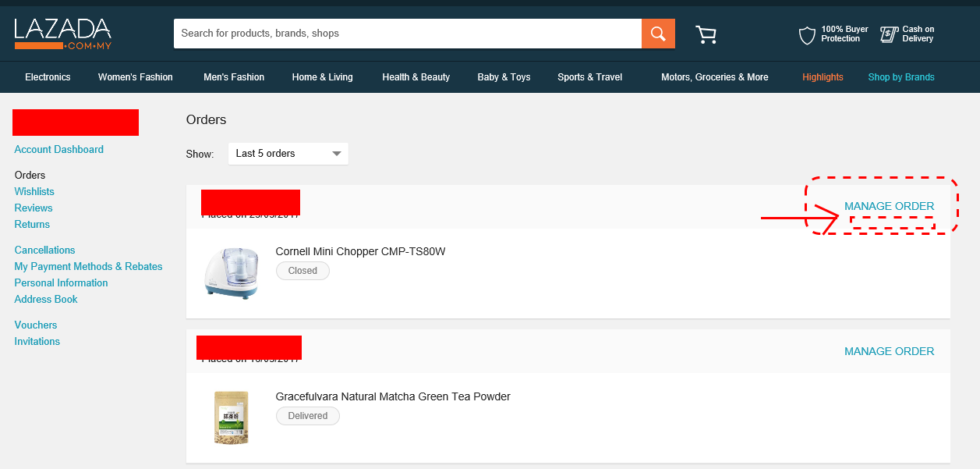Image resolution: width=980 pixels, height=469 pixels.
Task: Open the Highlights link
Action: [x=823, y=77]
